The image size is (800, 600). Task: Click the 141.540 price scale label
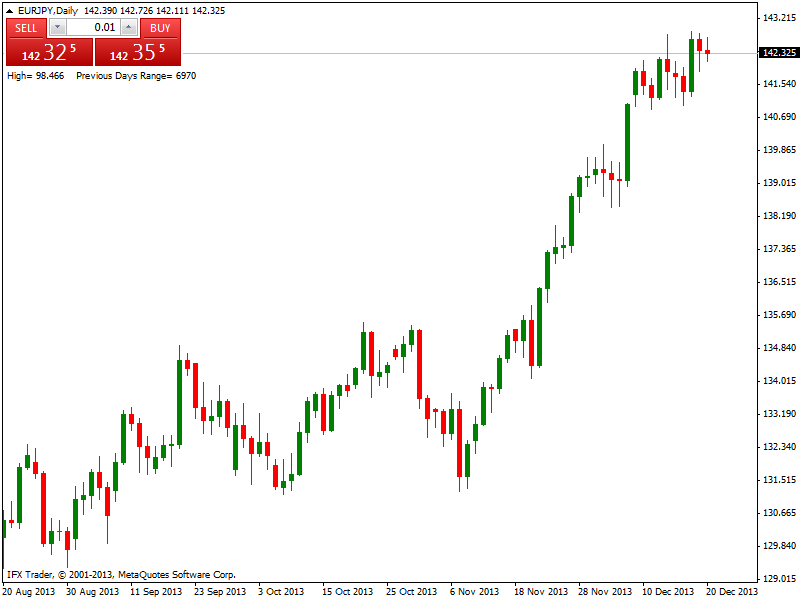click(780, 84)
